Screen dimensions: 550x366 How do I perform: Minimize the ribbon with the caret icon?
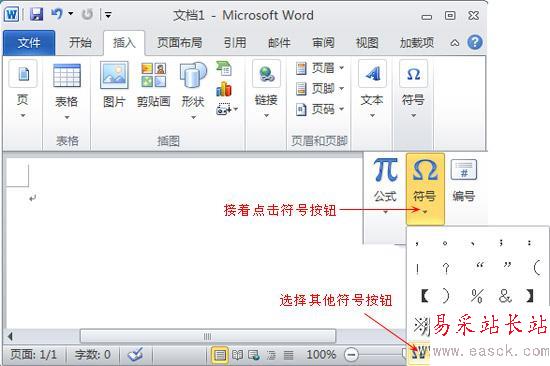click(x=455, y=43)
